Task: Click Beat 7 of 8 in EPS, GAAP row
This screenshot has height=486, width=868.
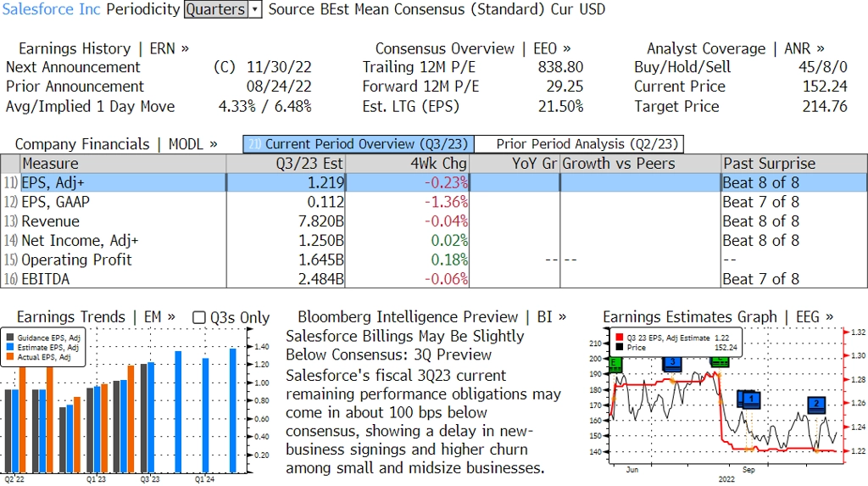Action: point(760,202)
